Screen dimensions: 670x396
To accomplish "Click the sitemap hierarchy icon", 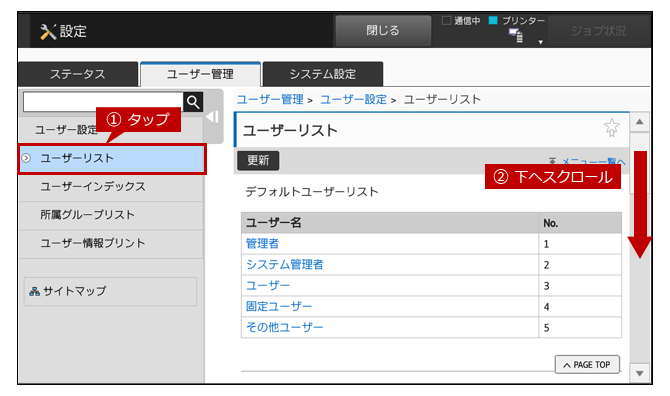I will (x=35, y=291).
